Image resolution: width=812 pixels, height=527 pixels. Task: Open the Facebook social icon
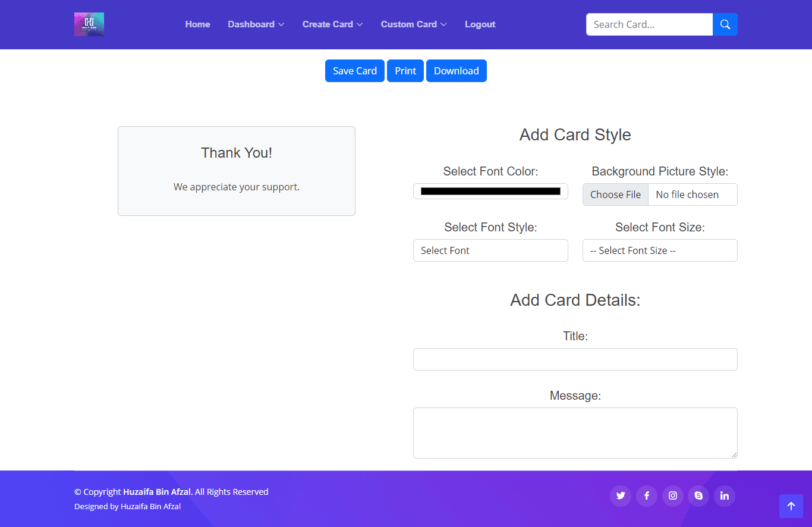[x=647, y=496]
